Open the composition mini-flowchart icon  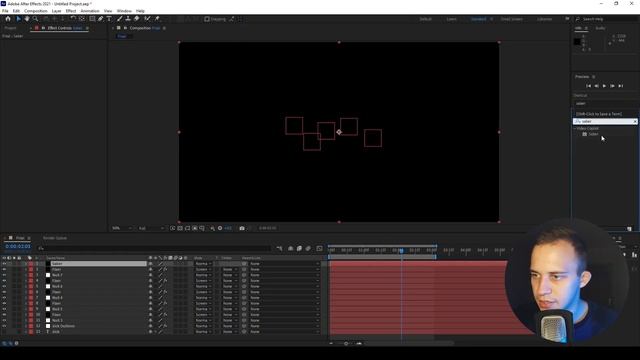pos(279,248)
